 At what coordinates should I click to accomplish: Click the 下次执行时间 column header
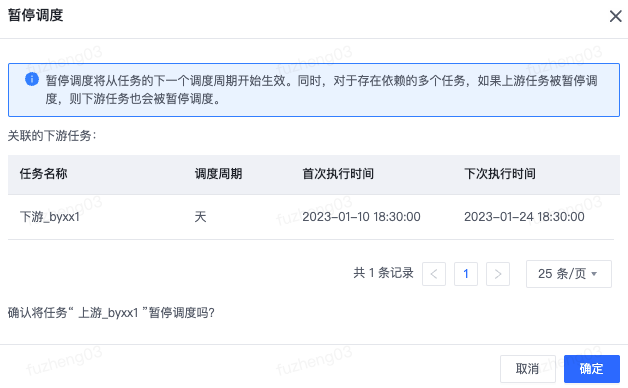coord(500,174)
